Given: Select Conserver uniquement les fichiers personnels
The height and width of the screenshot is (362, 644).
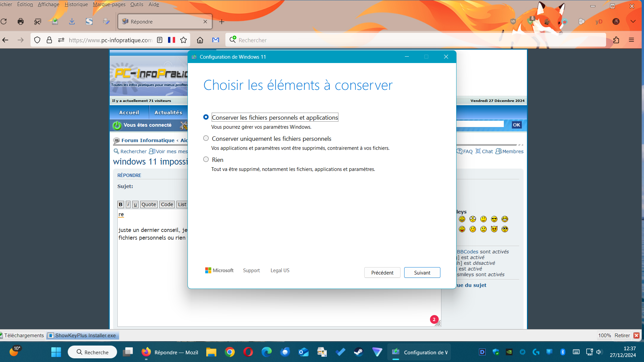Looking at the screenshot, I should click(206, 138).
